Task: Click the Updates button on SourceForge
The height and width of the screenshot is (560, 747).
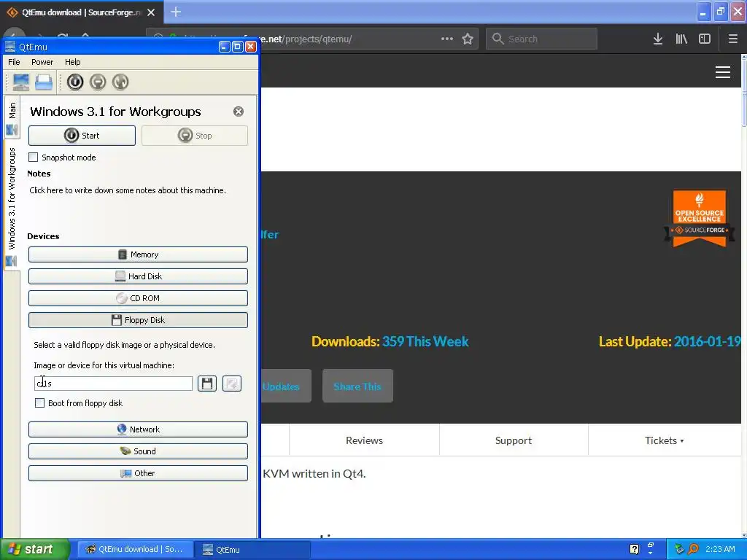Action: click(285, 386)
